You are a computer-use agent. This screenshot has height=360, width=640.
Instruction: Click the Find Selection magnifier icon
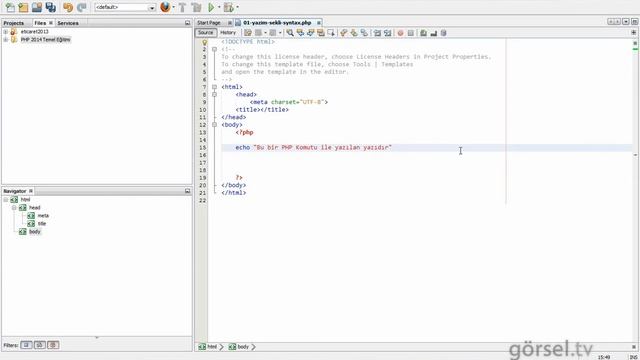click(290, 33)
